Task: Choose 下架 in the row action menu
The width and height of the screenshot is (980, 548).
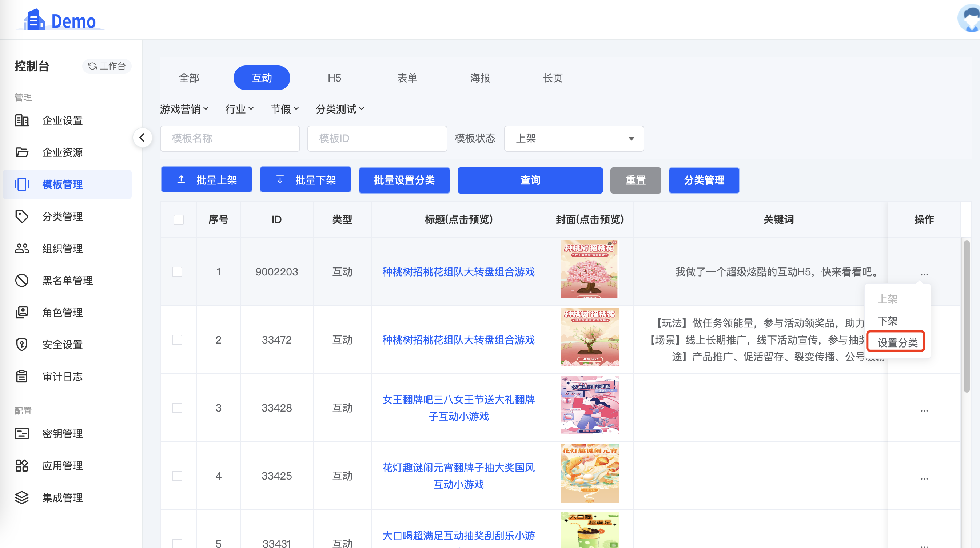Action: click(x=888, y=321)
